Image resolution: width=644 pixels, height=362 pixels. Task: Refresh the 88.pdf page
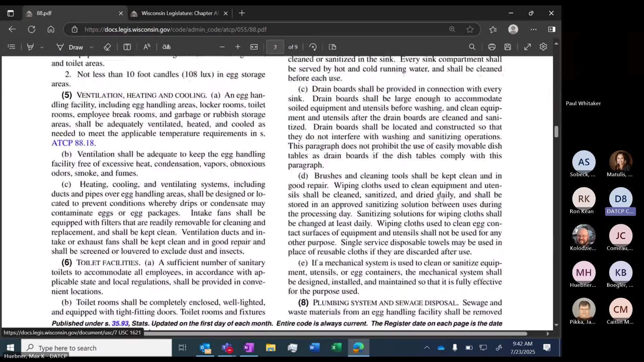32,29
